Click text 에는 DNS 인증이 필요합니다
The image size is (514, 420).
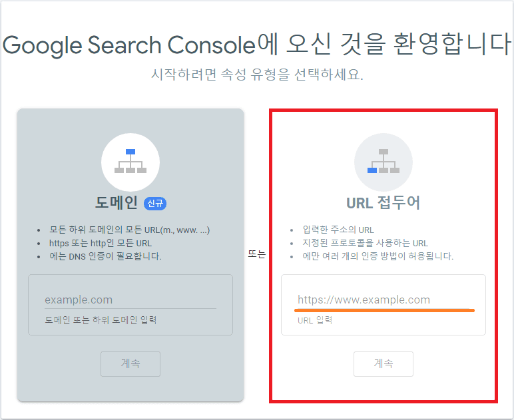(105, 256)
